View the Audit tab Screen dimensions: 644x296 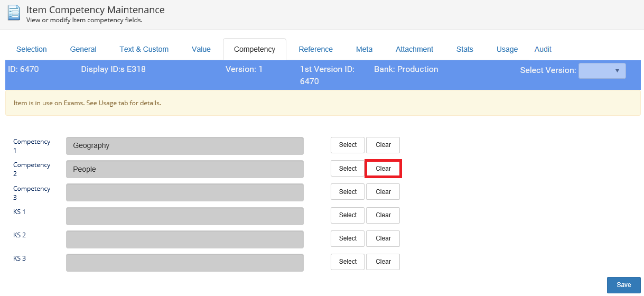pos(543,49)
